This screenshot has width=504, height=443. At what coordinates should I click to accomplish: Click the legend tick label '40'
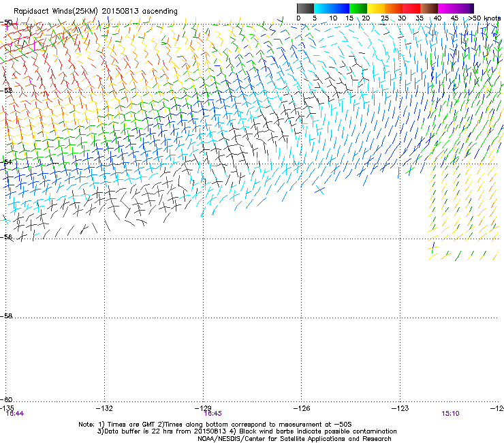tap(437, 18)
